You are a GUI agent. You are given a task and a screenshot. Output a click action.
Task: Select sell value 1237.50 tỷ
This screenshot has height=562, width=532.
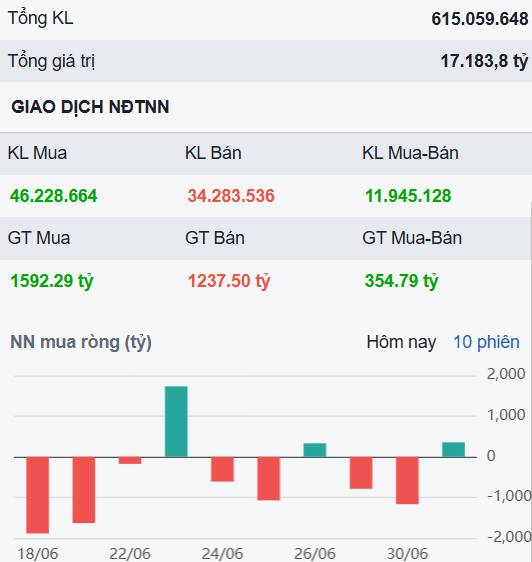tap(229, 281)
